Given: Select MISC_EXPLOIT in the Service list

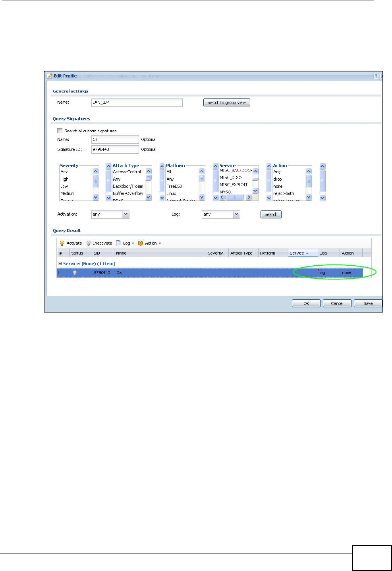Looking at the screenshot, I should [x=234, y=185].
